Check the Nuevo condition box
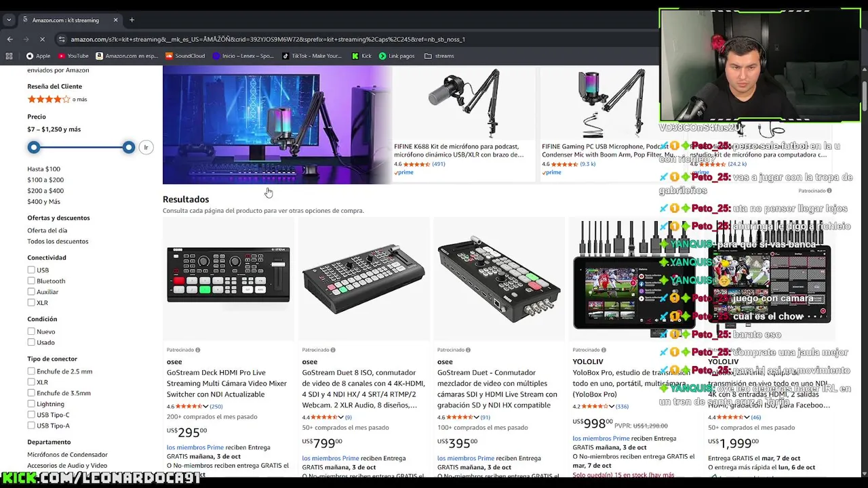The height and width of the screenshot is (488, 868). pyautogui.click(x=31, y=331)
